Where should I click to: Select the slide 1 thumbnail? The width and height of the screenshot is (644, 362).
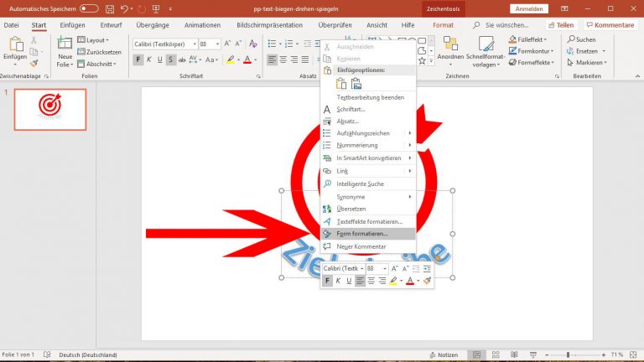(50, 109)
